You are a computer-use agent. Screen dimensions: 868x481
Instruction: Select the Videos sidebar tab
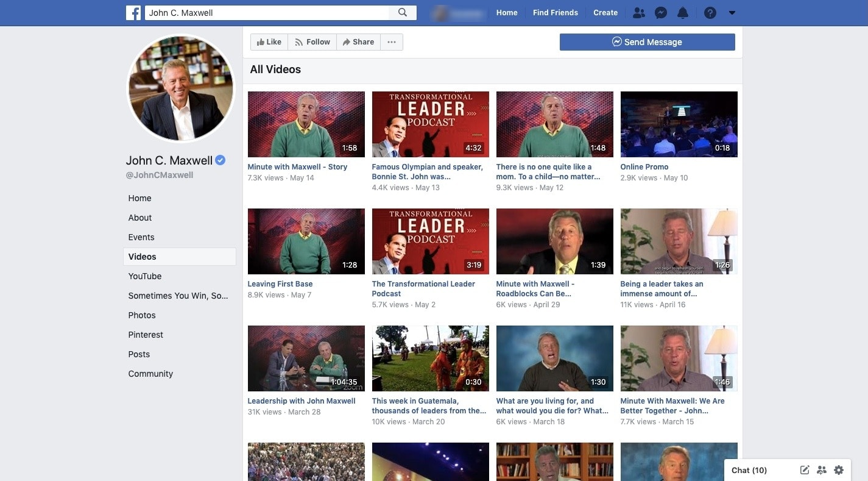(179, 257)
